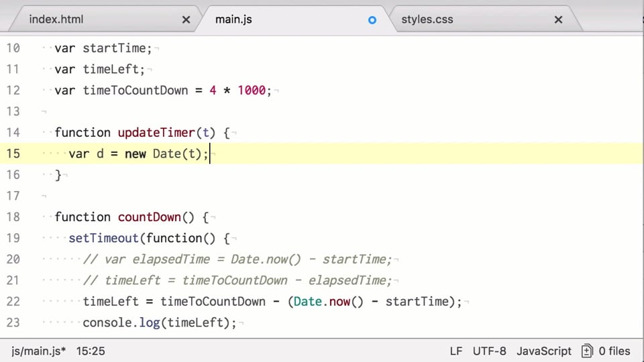The image size is (644, 362).
Task: Click 'console' on line 23
Action: tap(107, 322)
